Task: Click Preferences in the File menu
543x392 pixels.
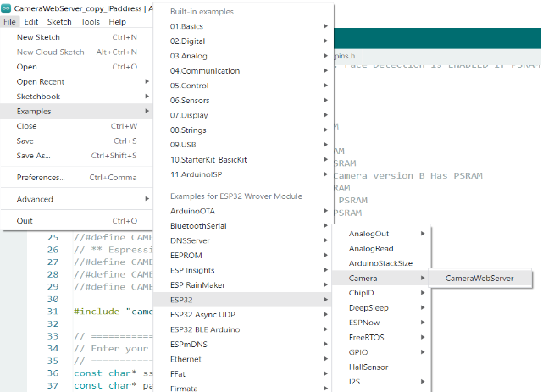Action: (x=41, y=178)
